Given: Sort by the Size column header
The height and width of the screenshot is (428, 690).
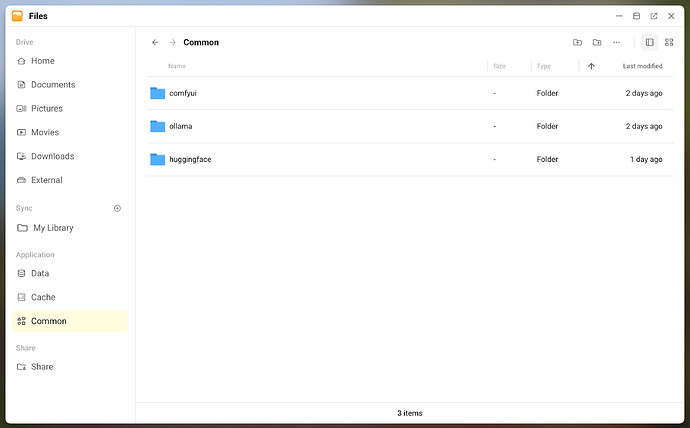Looking at the screenshot, I should pyautogui.click(x=499, y=66).
